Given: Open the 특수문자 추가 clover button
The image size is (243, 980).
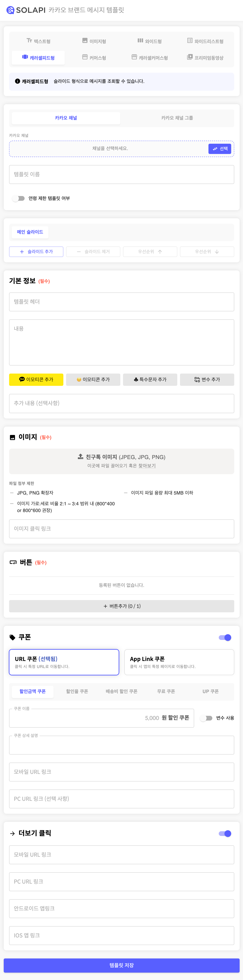Looking at the screenshot, I should (150, 380).
